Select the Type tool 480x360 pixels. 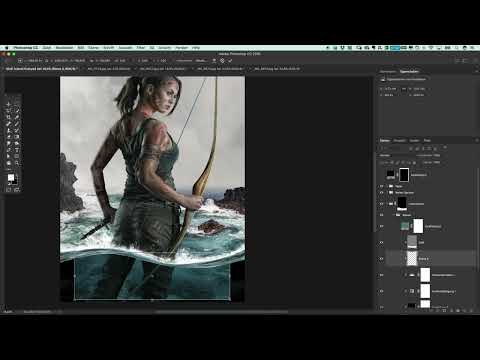(17, 150)
